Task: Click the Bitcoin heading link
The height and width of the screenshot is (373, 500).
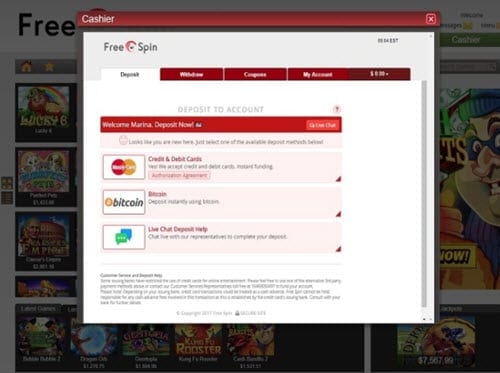Action: coord(157,194)
